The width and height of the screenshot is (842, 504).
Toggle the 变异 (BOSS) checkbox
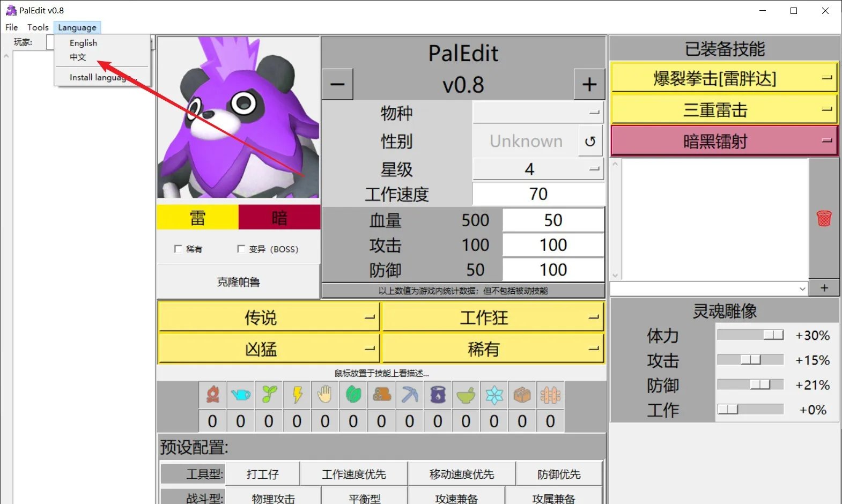(x=241, y=249)
